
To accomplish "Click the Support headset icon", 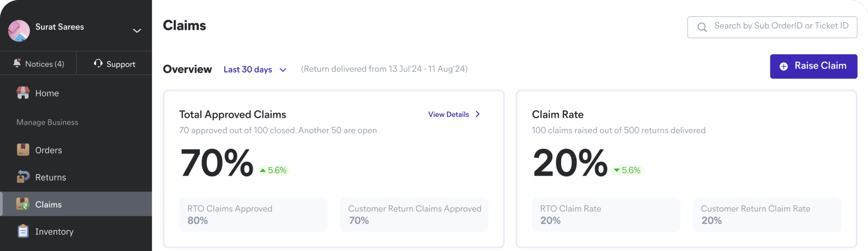I will point(98,63).
